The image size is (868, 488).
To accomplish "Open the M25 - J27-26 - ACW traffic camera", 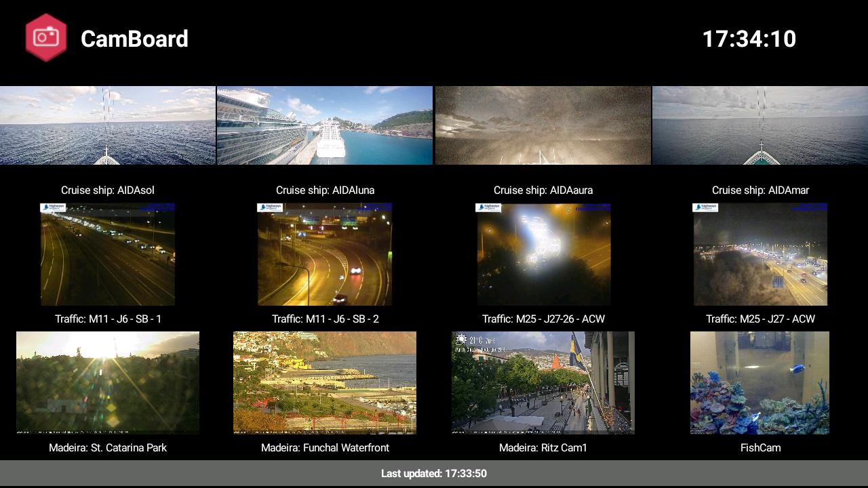I will (x=543, y=254).
